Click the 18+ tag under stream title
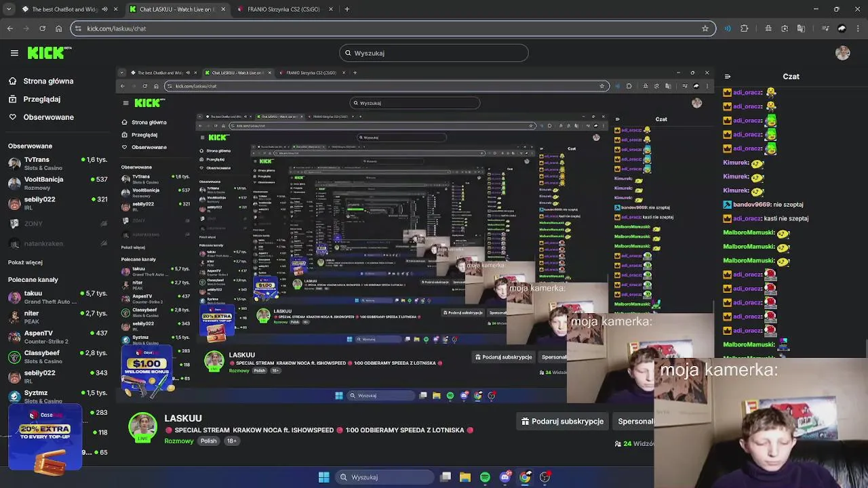 pyautogui.click(x=231, y=441)
